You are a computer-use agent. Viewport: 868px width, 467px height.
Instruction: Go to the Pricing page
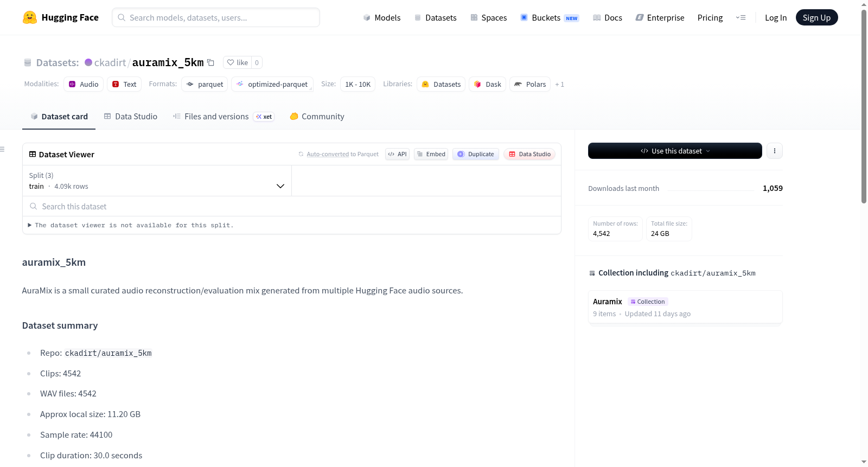710,18
